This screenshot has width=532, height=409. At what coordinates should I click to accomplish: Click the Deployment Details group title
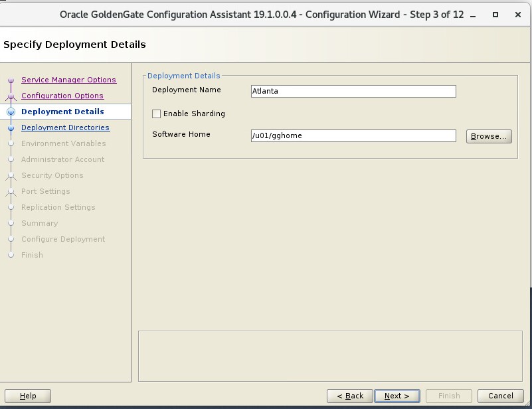tap(183, 76)
